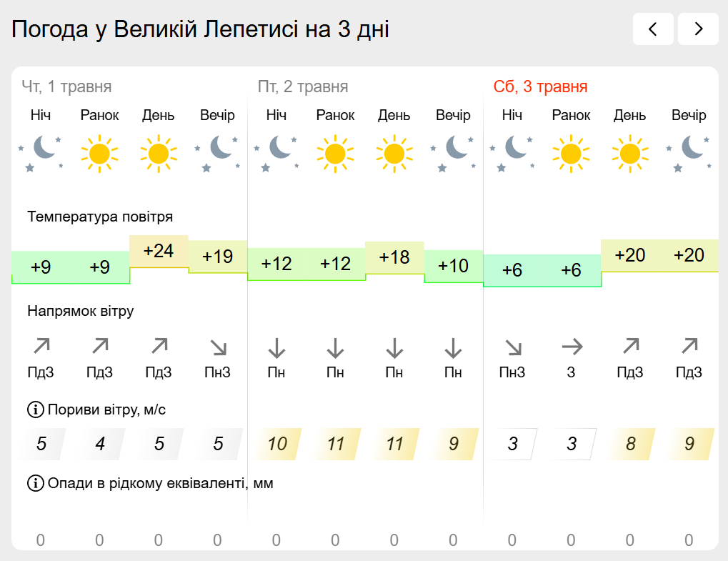
Task: Click the +24 temperature cell
Action: (159, 252)
